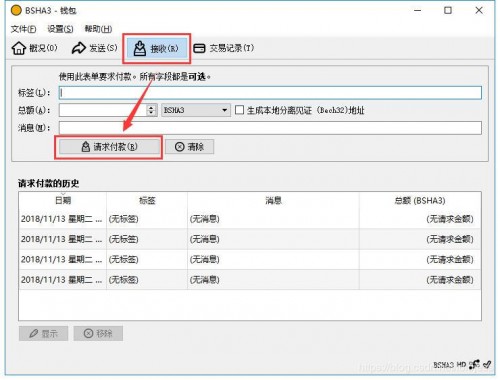
Task: Increase amount with the spinner up arrow
Action: tap(151, 107)
